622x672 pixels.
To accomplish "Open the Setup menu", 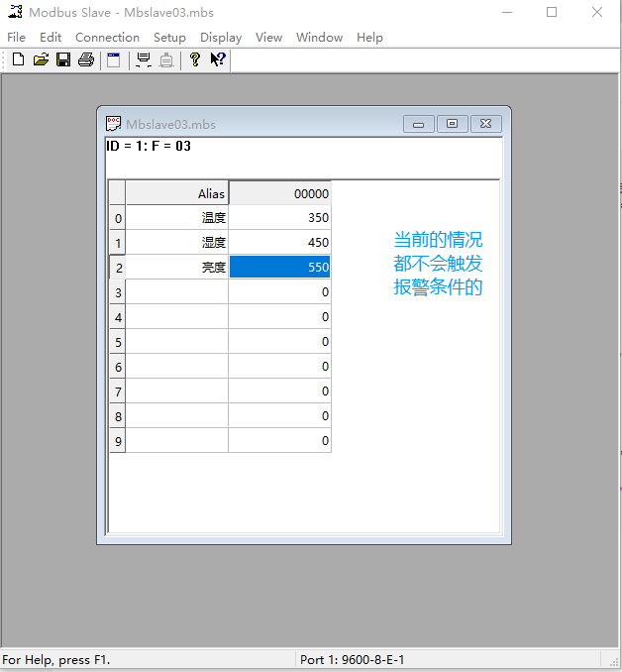I will pyautogui.click(x=169, y=38).
